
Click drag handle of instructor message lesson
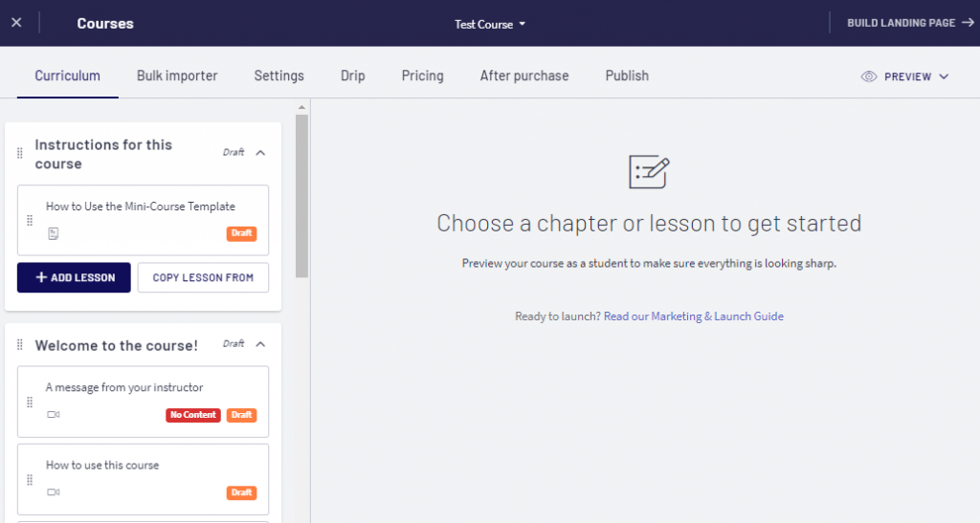tap(30, 402)
